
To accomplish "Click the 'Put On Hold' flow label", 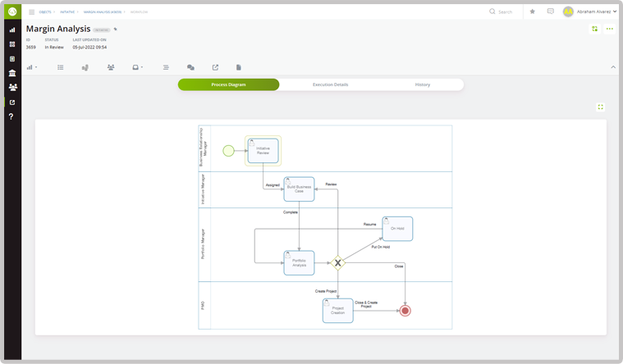I will click(x=381, y=247).
